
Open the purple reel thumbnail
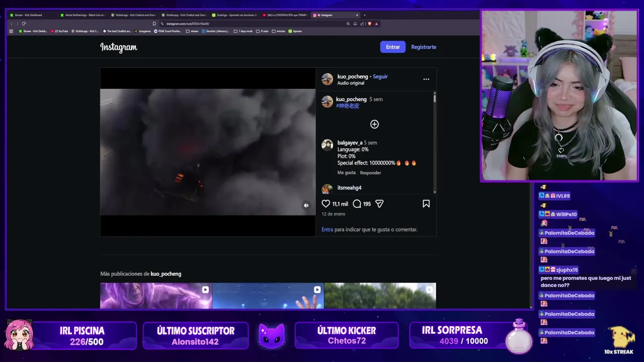(156, 296)
